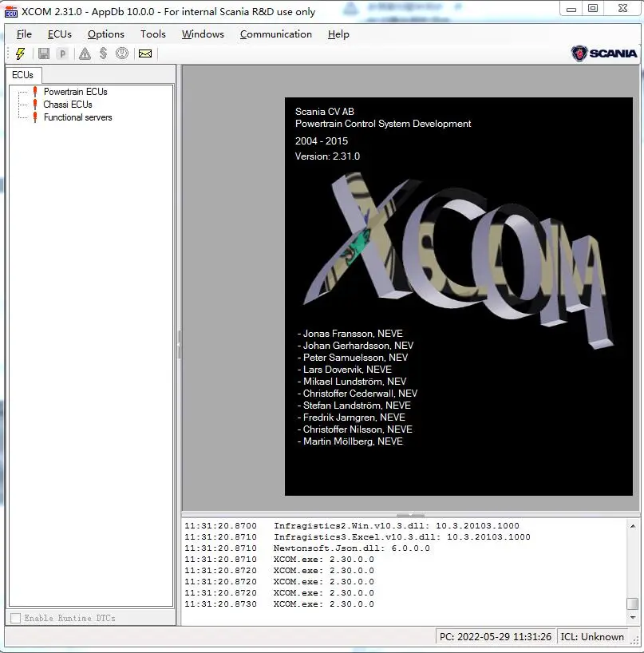Click Version: 2.31.0 splash text
Image resolution: width=644 pixels, height=653 pixels.
pos(327,156)
